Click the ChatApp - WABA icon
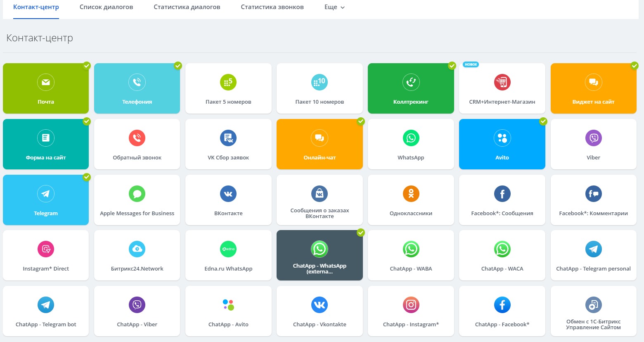This screenshot has width=644, height=342. [x=411, y=249]
